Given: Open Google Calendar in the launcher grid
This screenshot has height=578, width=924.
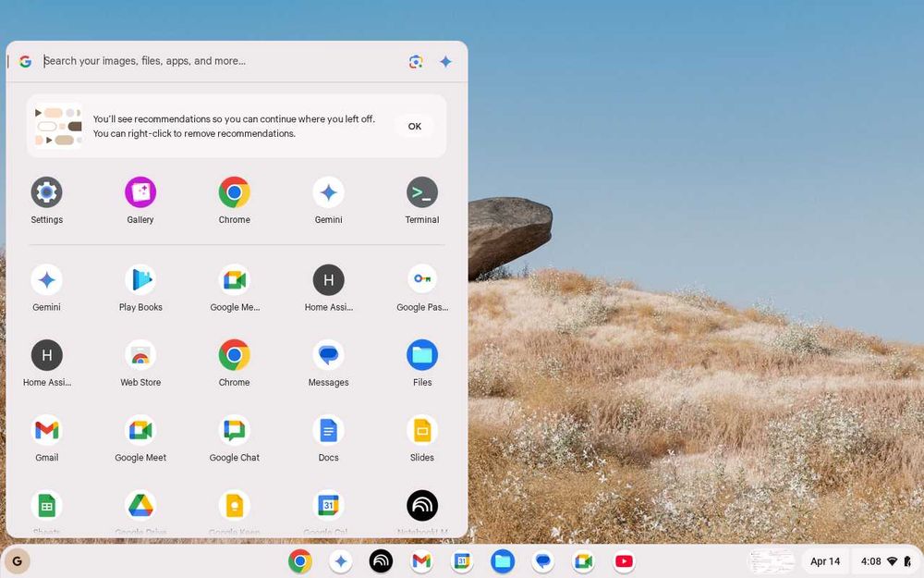Looking at the screenshot, I should tap(328, 506).
